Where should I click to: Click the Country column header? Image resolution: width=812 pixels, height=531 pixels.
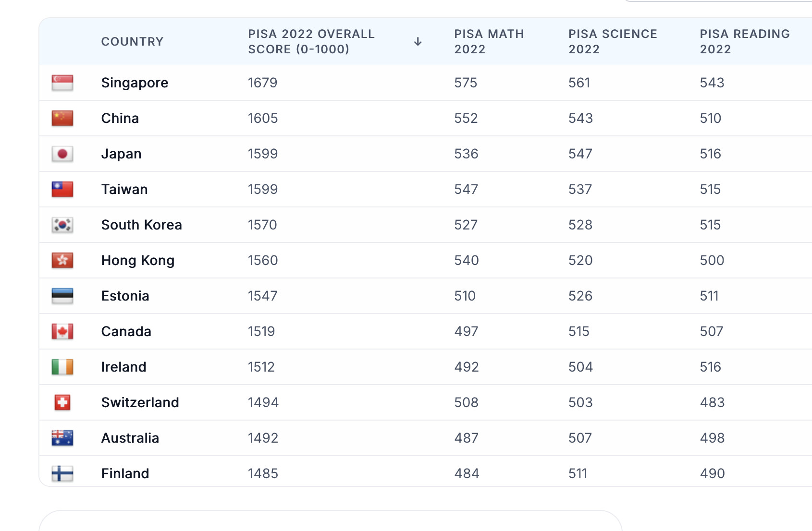coord(132,42)
